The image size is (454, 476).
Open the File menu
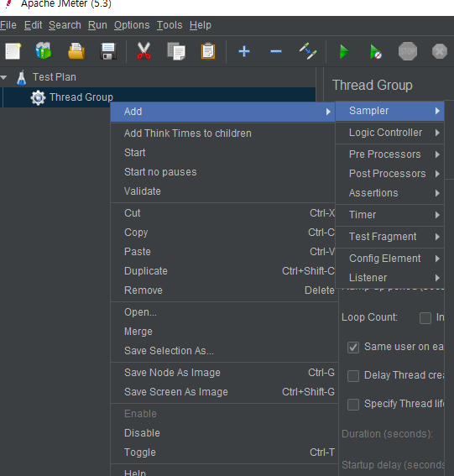point(8,25)
